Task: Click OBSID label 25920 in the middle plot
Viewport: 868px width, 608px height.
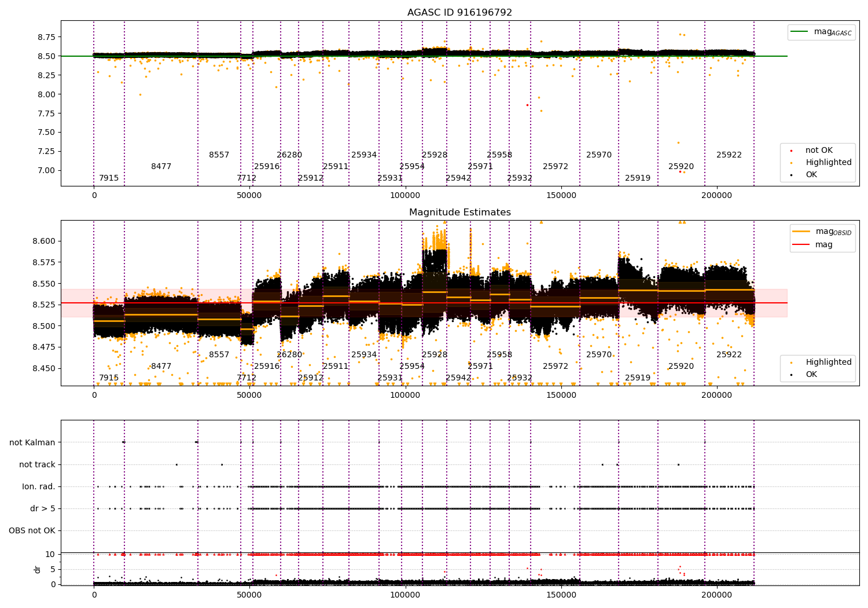Action: pyautogui.click(x=681, y=367)
